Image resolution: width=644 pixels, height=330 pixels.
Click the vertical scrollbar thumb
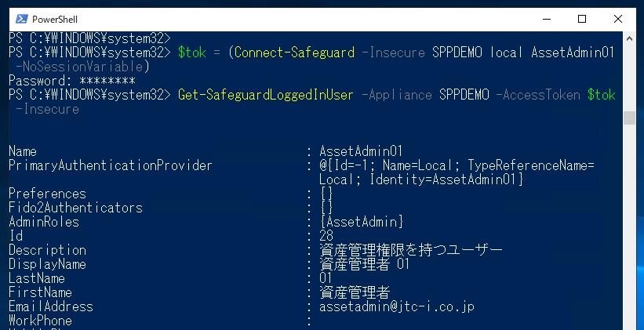click(x=629, y=118)
